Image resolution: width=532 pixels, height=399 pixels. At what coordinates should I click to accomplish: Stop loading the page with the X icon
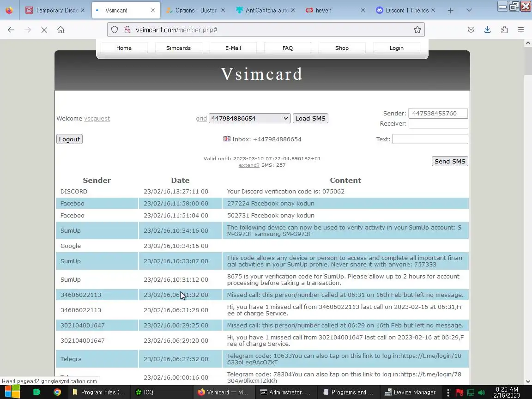click(44, 30)
